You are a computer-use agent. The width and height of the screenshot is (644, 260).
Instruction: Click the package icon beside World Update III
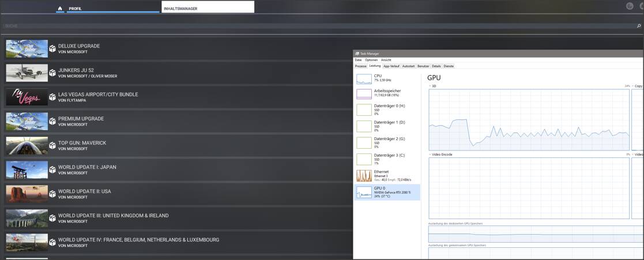(x=52, y=218)
